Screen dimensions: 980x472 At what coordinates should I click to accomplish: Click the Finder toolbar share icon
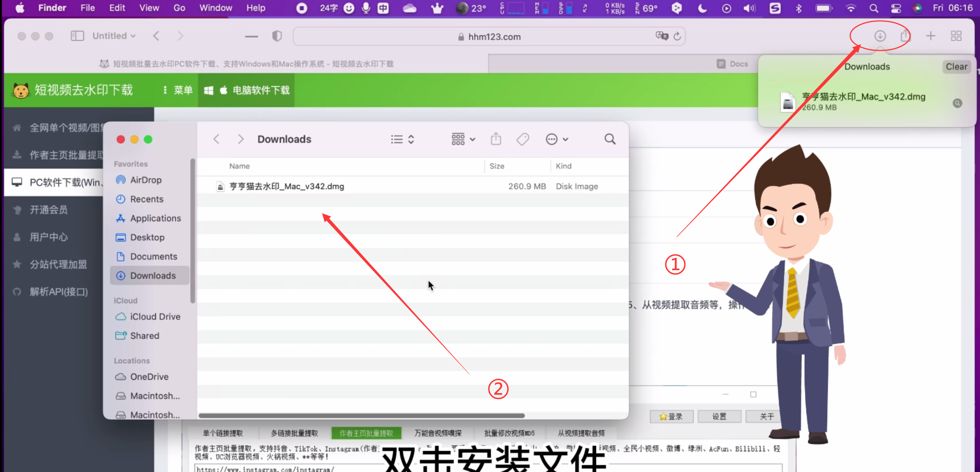(x=496, y=139)
